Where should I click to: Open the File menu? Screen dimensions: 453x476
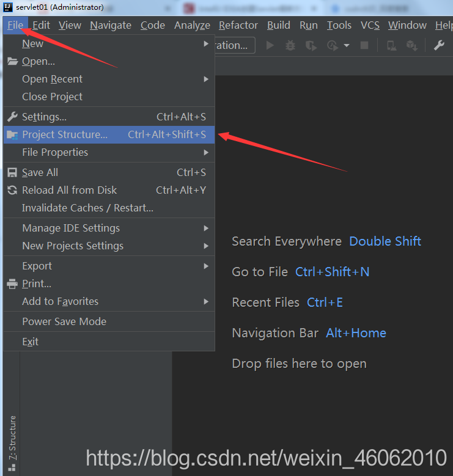[15, 25]
